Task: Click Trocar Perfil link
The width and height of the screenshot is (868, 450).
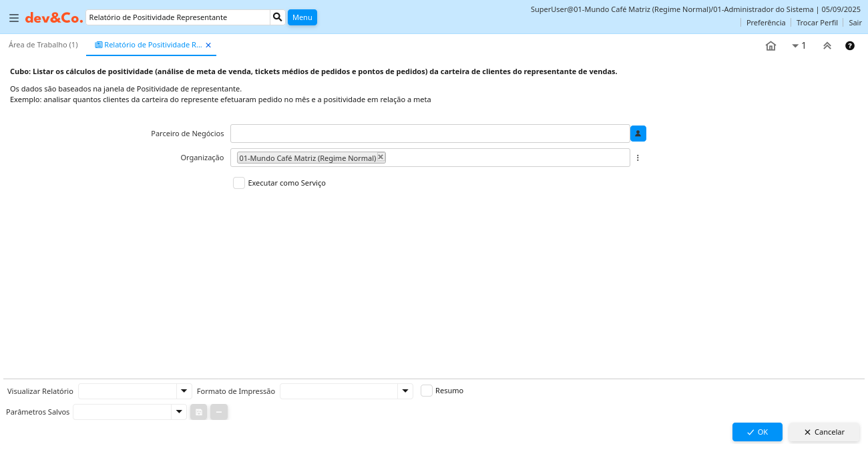Action: click(817, 23)
